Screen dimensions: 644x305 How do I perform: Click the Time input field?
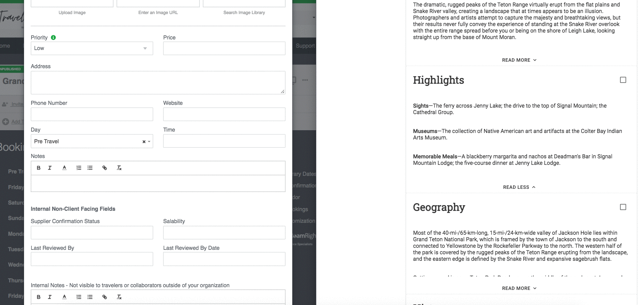click(224, 141)
